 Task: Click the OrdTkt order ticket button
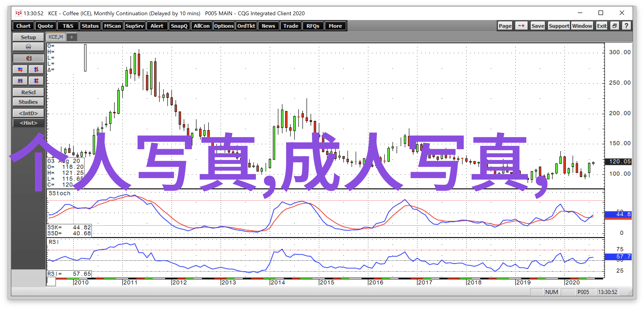coord(246,26)
